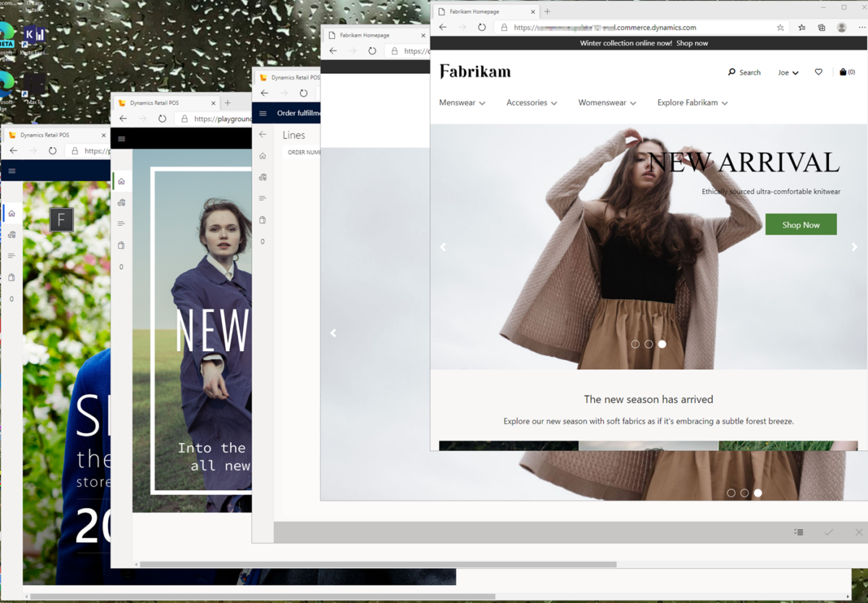Select second carousel dot under New Arrival model
868x603 pixels.
pos(649,344)
